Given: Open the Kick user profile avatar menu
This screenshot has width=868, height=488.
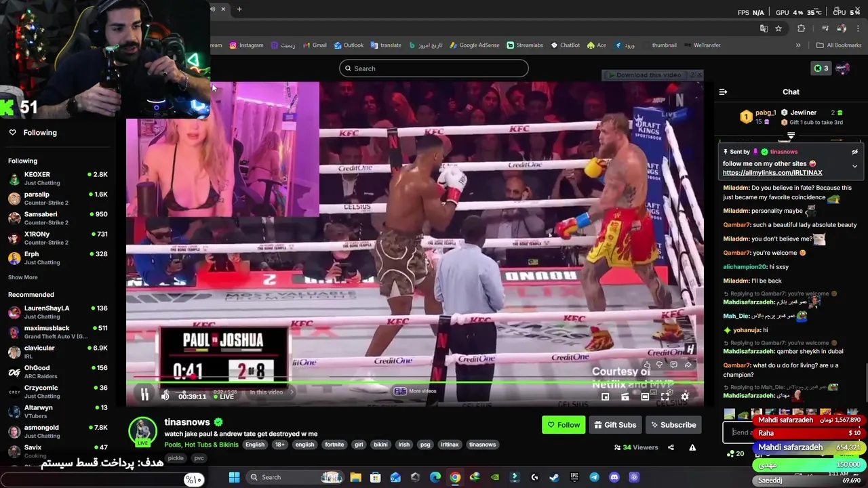Looking at the screenshot, I should (843, 68).
